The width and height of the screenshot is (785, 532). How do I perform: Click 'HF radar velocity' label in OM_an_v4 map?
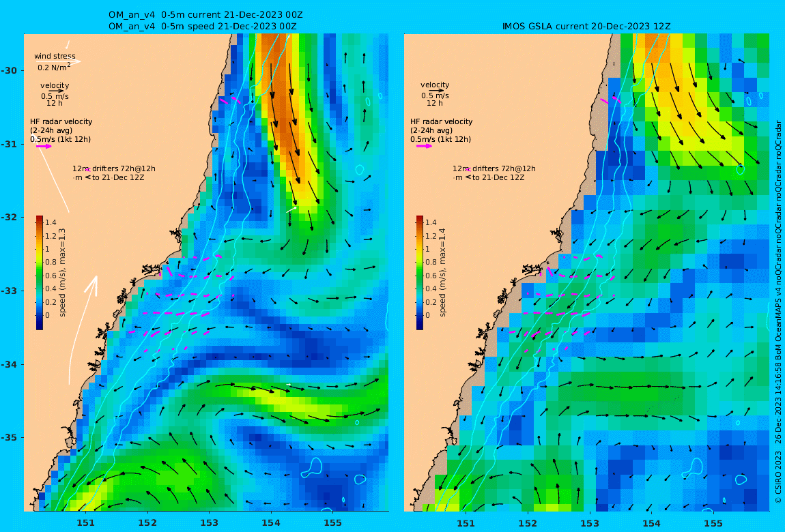(61, 121)
